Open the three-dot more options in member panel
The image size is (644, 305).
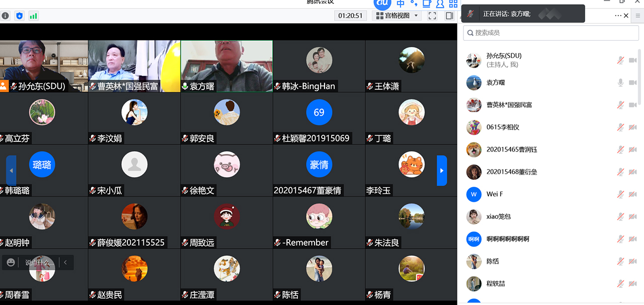618,16
